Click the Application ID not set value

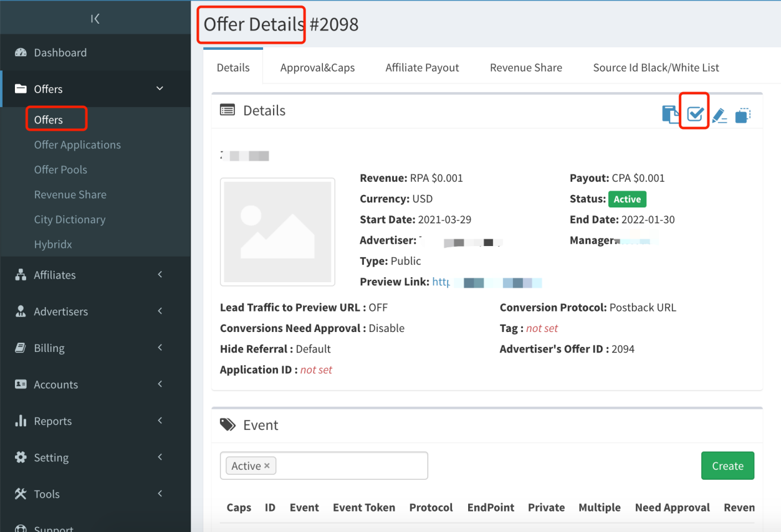coord(316,370)
